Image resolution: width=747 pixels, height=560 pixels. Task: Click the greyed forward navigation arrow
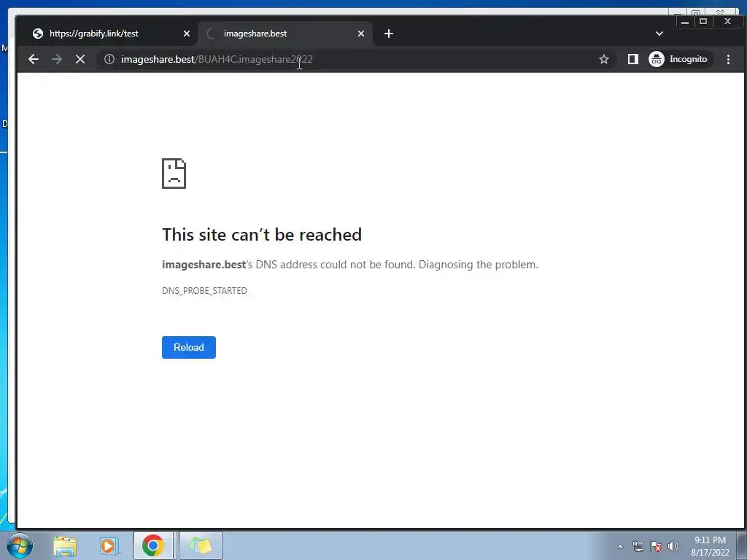(57, 59)
